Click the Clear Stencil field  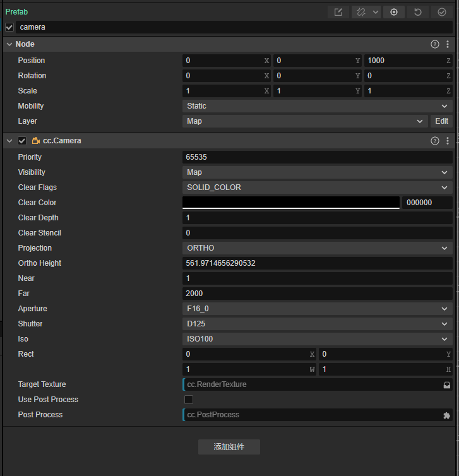[x=317, y=233]
